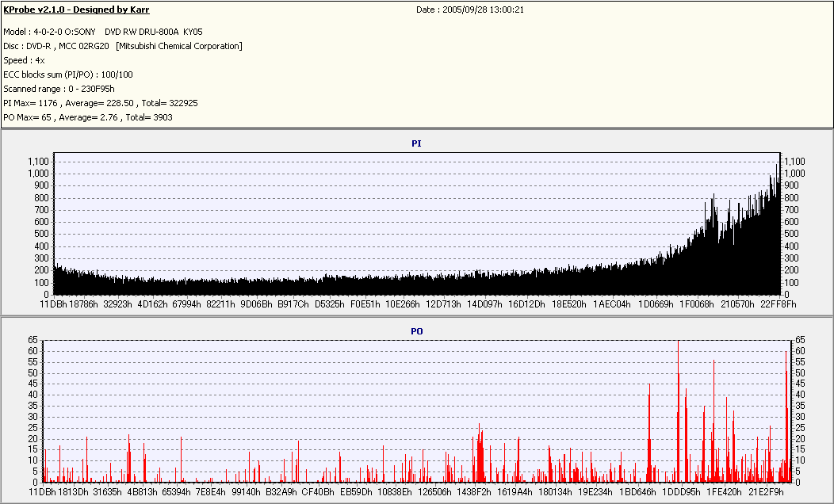This screenshot has width=834, height=504.
Task: Click the B917Ch marker on PI axis
Action: click(293, 304)
